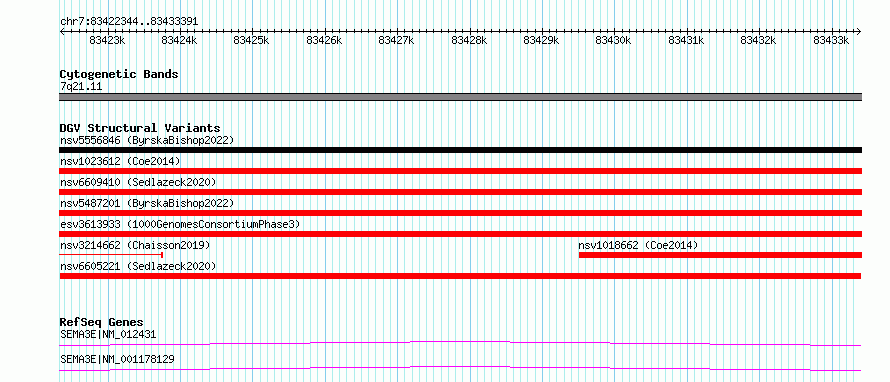This screenshot has height=382, width=890.
Task: Click the 83432k ruler mark
Action: click(758, 40)
